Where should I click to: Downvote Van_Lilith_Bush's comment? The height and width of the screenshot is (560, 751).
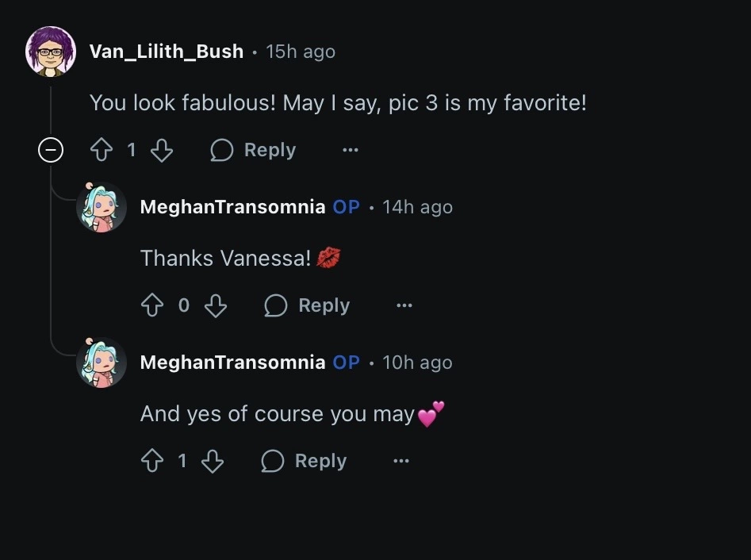(x=162, y=150)
